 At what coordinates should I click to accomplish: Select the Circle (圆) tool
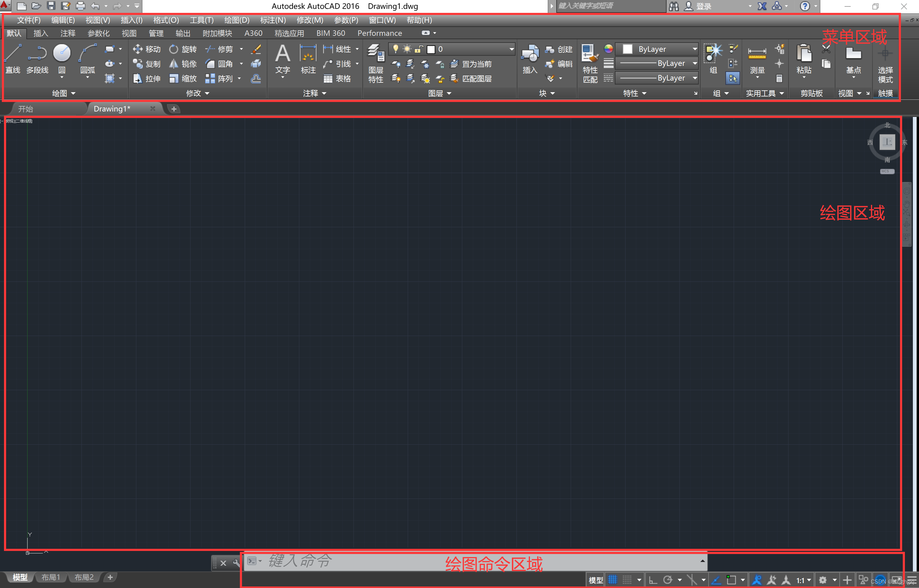point(62,54)
